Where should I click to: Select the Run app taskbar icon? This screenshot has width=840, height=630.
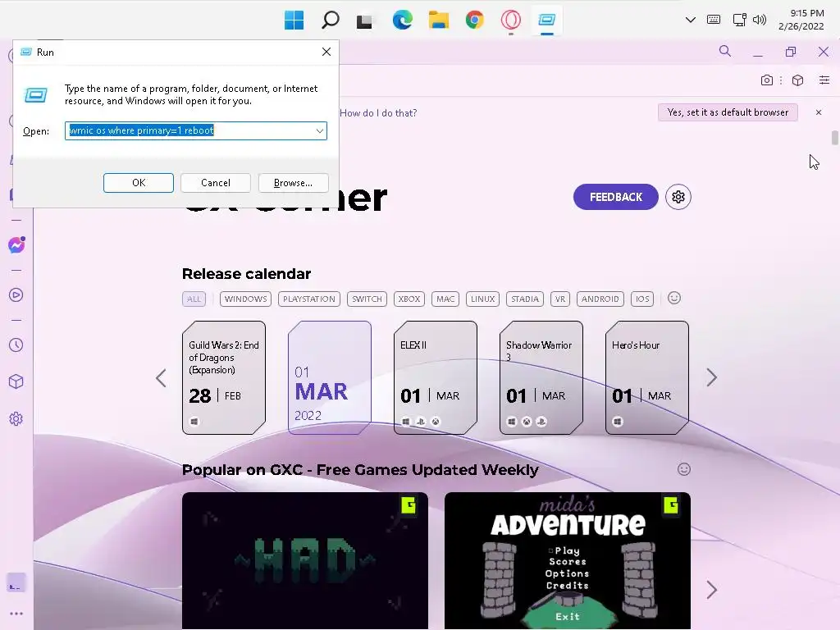tap(546, 21)
